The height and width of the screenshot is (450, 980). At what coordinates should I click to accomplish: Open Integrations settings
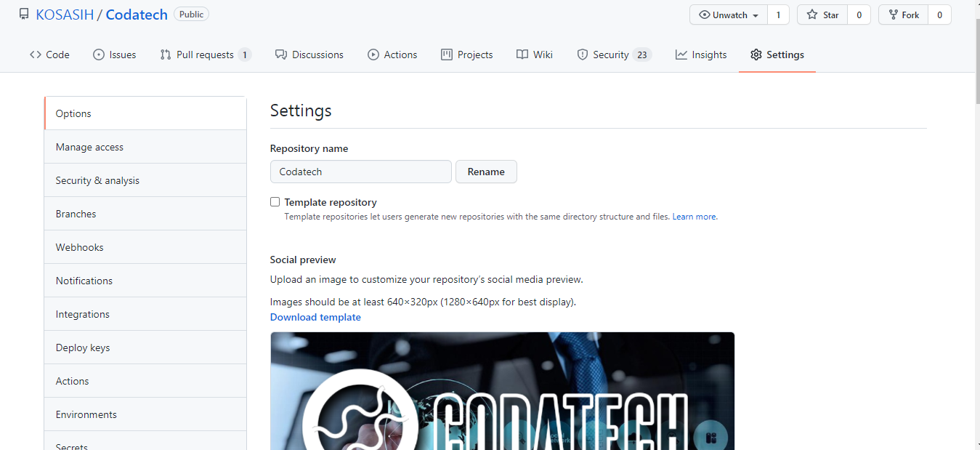pos(145,314)
